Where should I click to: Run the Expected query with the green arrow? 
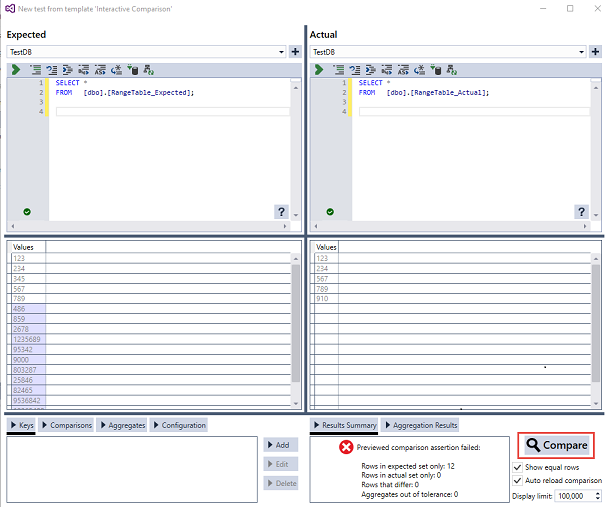(16, 70)
